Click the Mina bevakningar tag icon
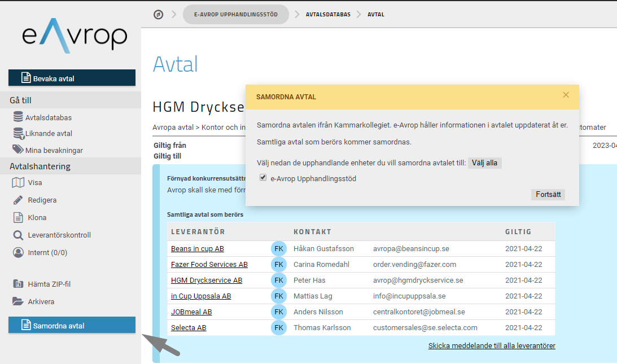The image size is (617, 364). point(17,149)
